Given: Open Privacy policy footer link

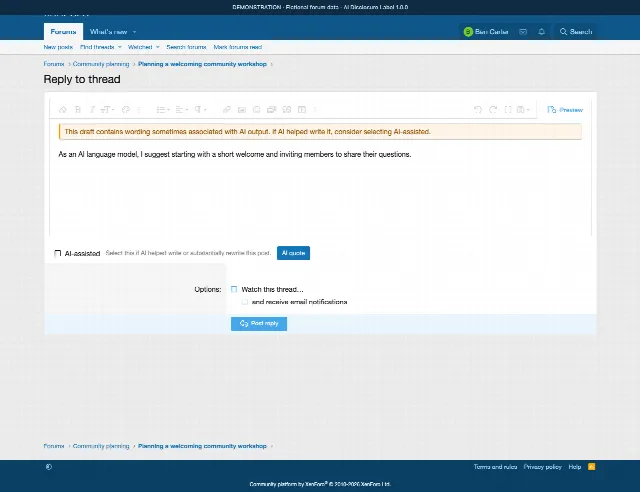Looking at the screenshot, I should (x=542, y=467).
